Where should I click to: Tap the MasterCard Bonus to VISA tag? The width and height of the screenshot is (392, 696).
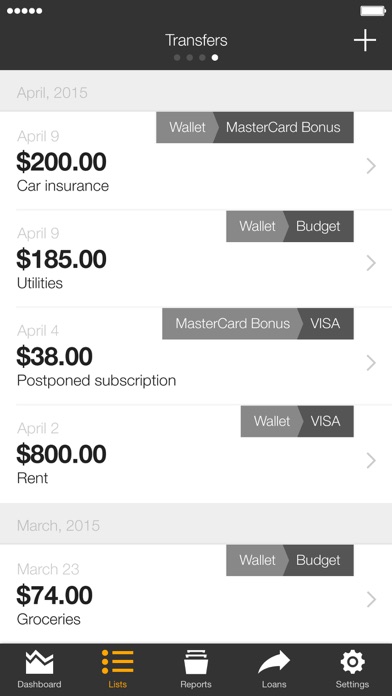click(x=258, y=324)
